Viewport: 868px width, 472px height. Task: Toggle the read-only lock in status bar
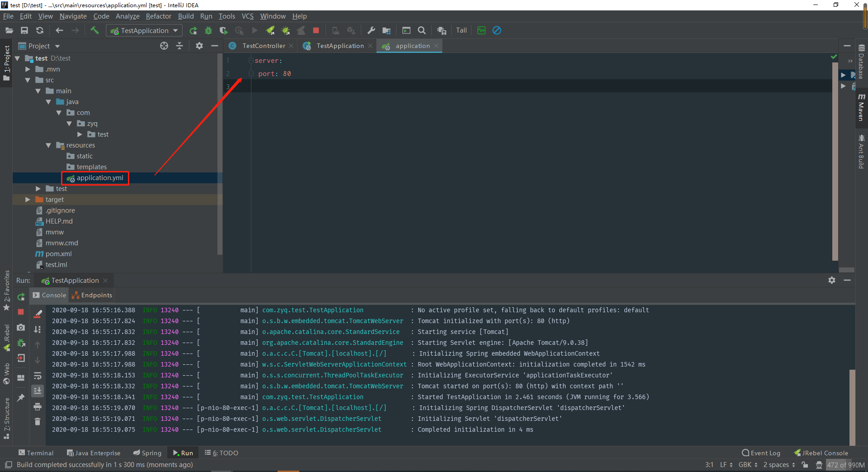(805, 465)
